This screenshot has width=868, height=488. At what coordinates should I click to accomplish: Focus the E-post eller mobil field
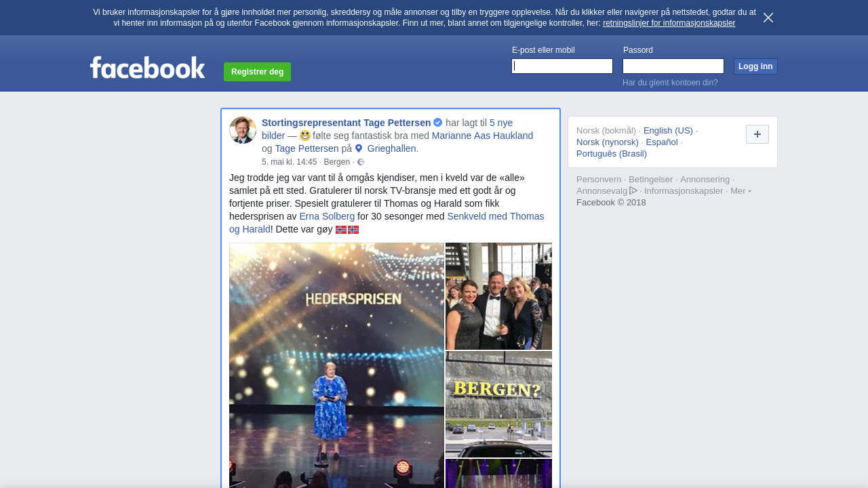click(562, 66)
